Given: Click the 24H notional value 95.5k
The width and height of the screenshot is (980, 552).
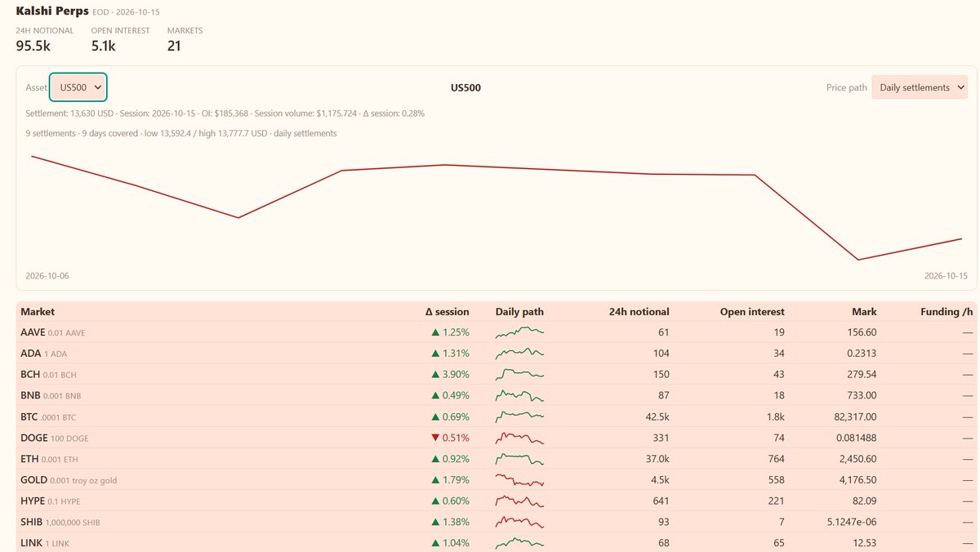Looking at the screenshot, I should pos(33,46).
